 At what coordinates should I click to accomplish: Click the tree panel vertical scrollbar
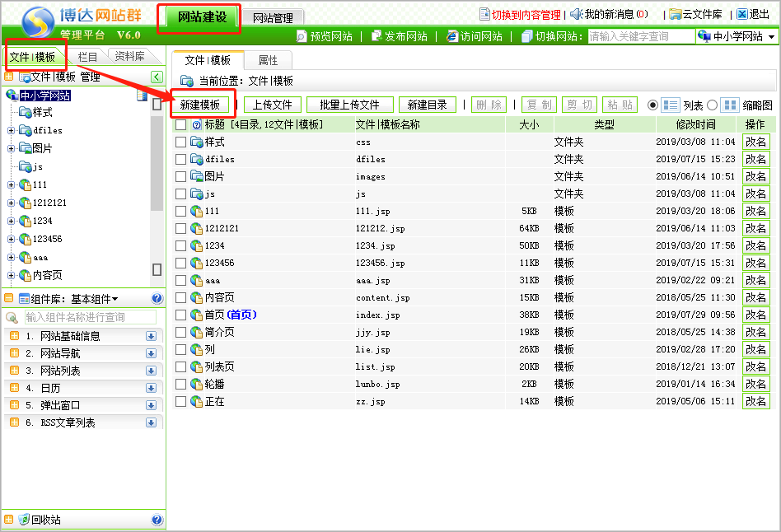pyautogui.click(x=157, y=165)
